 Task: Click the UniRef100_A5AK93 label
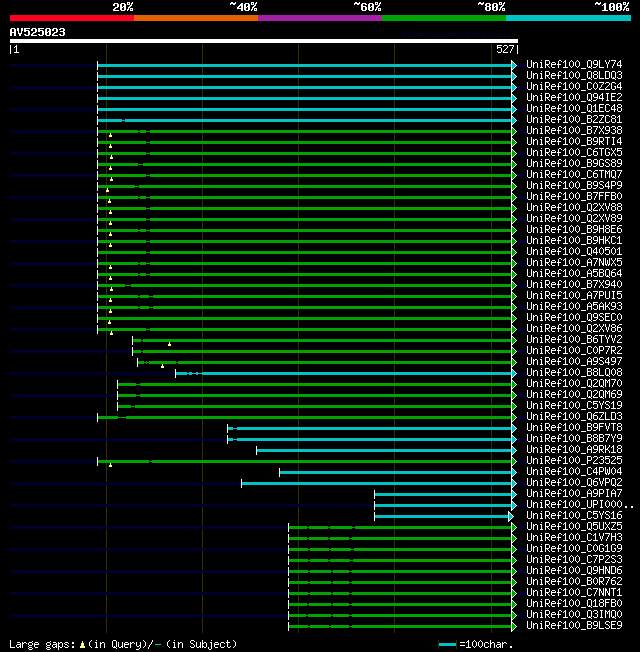point(574,306)
